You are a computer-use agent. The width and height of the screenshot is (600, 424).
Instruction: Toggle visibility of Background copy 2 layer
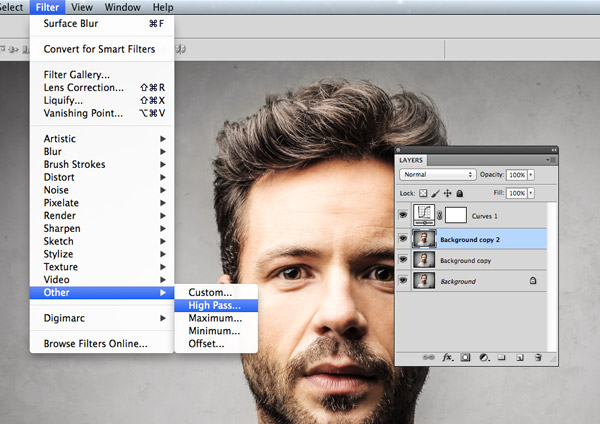pos(403,239)
